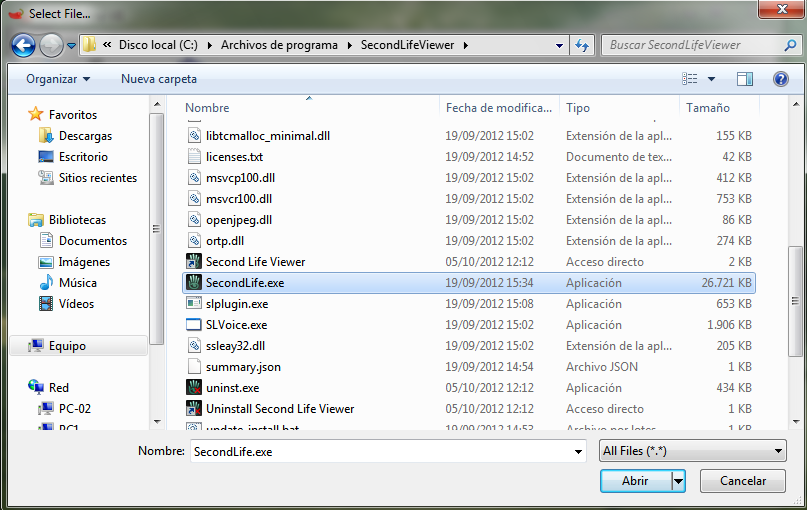Click the search magnifier icon
Image resolution: width=807 pixels, height=510 pixels.
point(790,45)
